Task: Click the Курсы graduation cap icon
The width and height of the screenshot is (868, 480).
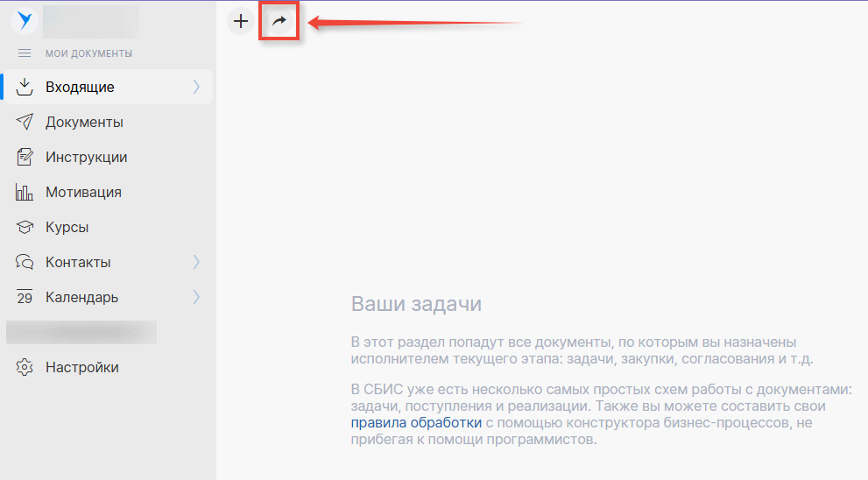Action: [x=25, y=227]
